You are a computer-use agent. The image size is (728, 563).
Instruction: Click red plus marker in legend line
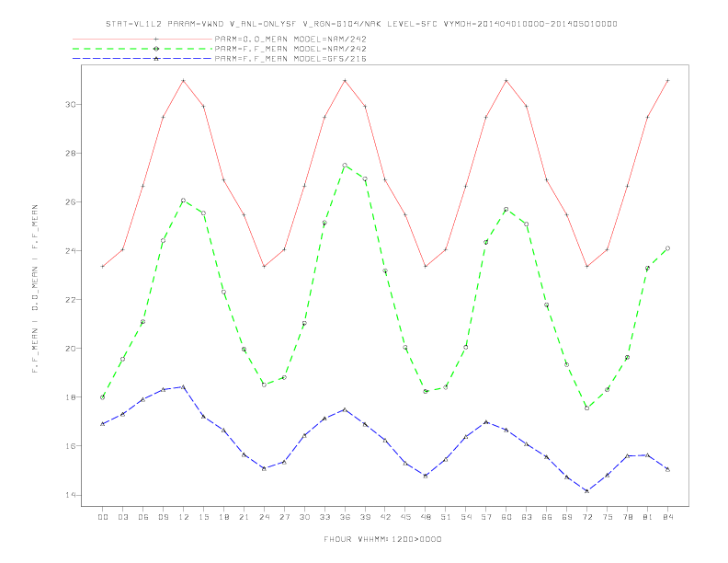pos(156,39)
